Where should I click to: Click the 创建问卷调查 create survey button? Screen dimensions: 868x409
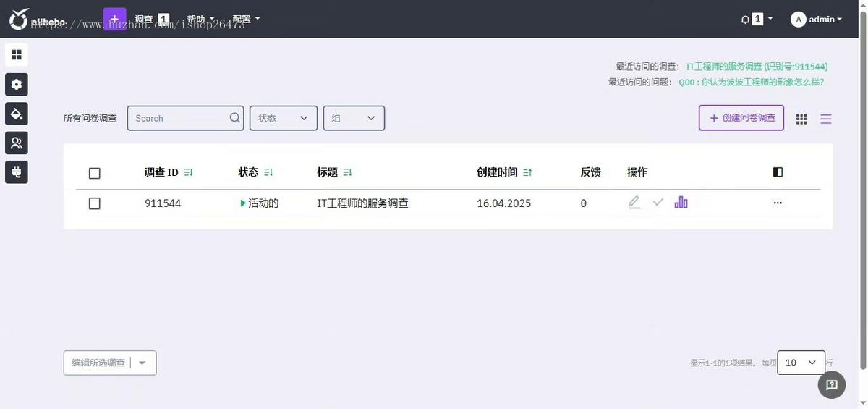pyautogui.click(x=741, y=118)
